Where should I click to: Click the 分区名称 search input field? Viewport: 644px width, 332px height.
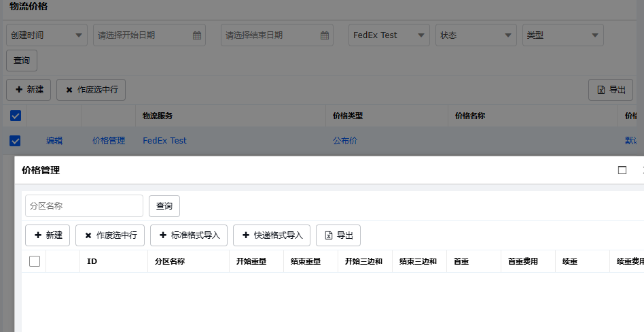[84, 206]
